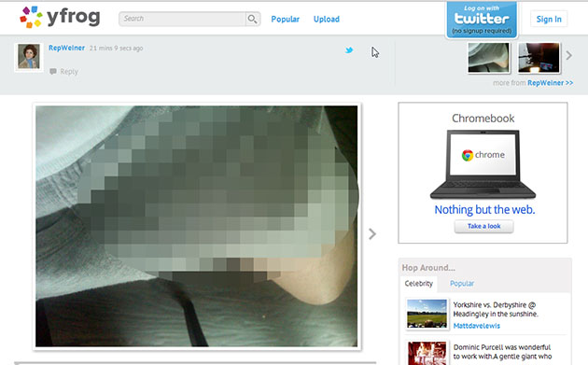Click the Log on with Twitter button
The image size is (588, 365).
click(x=482, y=20)
